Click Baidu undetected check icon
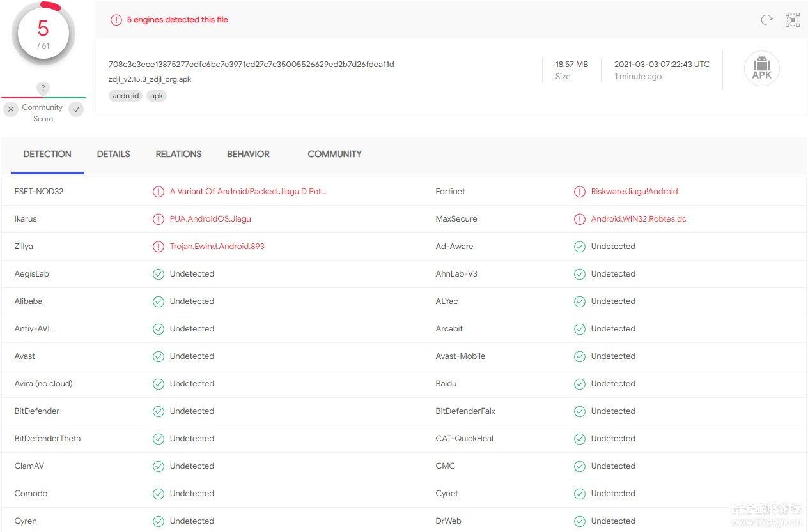This screenshot has width=808, height=532. click(580, 384)
